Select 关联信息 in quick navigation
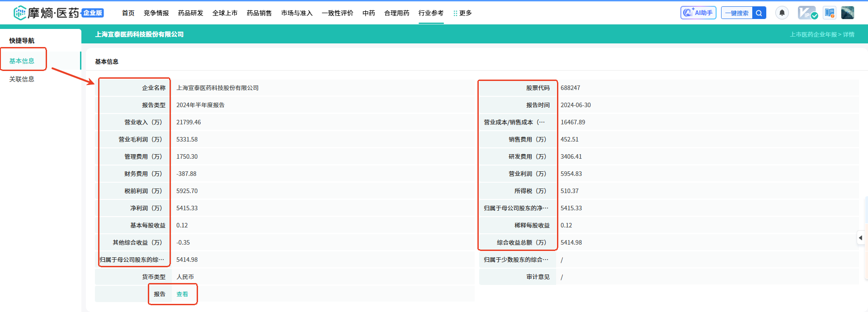The image size is (868, 312). click(x=22, y=79)
